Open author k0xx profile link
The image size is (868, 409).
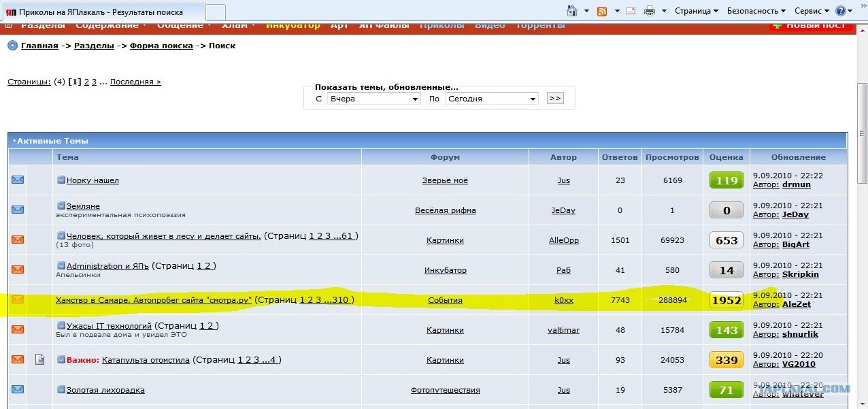tap(563, 300)
